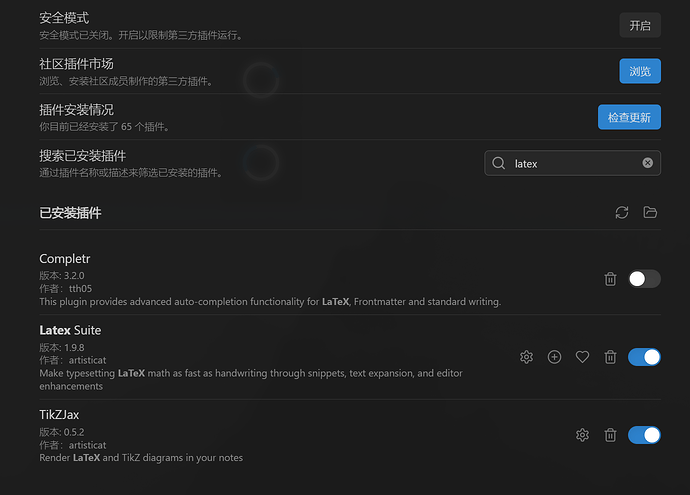
Task: Disable the Latex Suite toggle
Action: (644, 357)
